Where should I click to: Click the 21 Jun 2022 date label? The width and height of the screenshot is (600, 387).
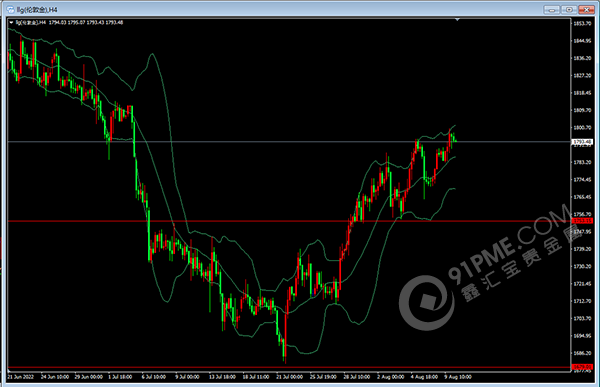21,377
